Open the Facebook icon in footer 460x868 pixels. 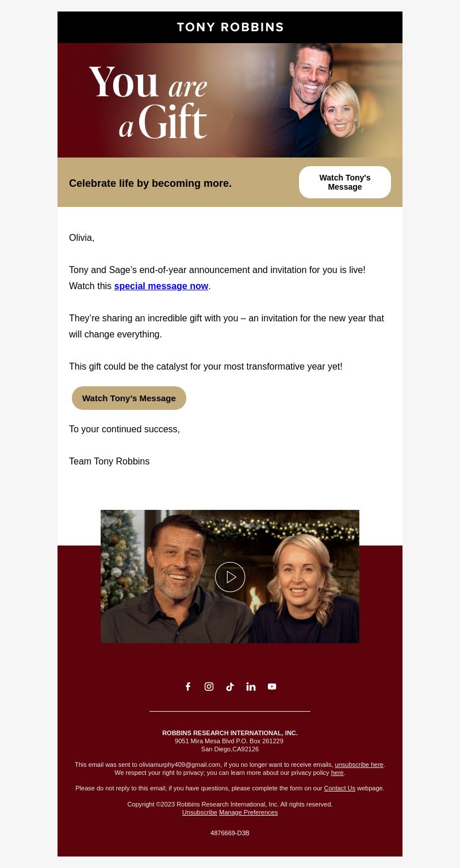pyautogui.click(x=188, y=686)
